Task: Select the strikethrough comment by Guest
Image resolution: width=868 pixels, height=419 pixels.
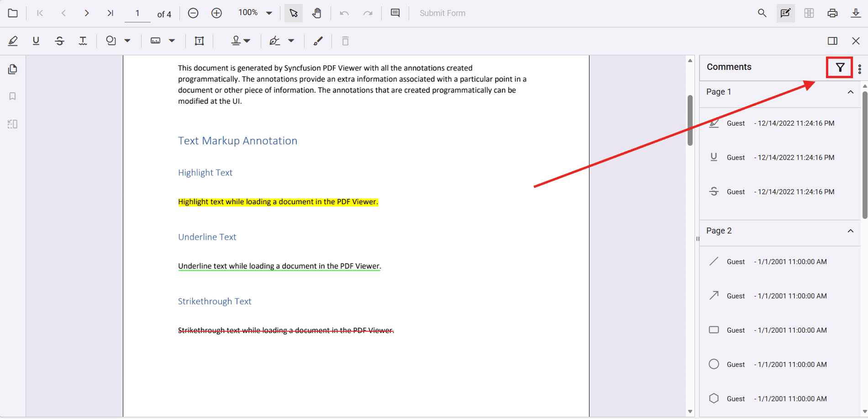Action: (x=780, y=192)
